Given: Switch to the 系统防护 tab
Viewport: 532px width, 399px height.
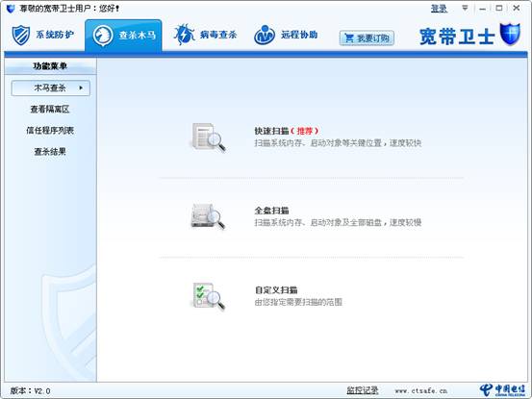Looking at the screenshot, I should point(43,35).
